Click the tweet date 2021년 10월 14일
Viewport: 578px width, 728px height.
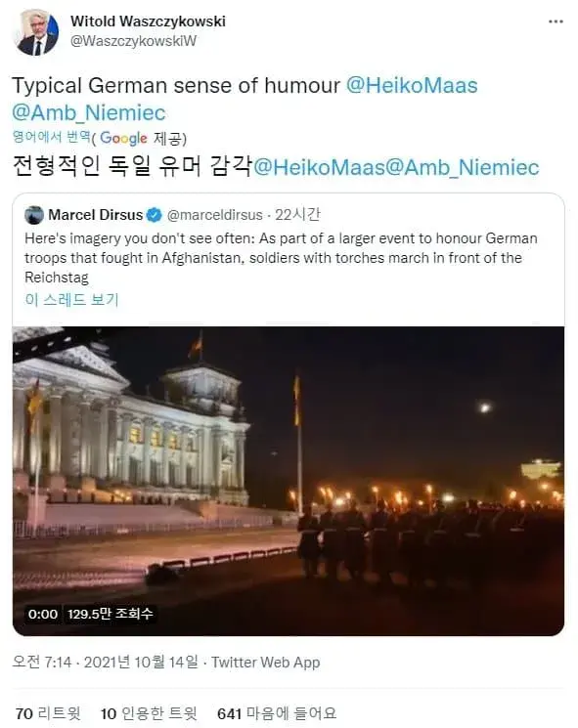(x=141, y=662)
